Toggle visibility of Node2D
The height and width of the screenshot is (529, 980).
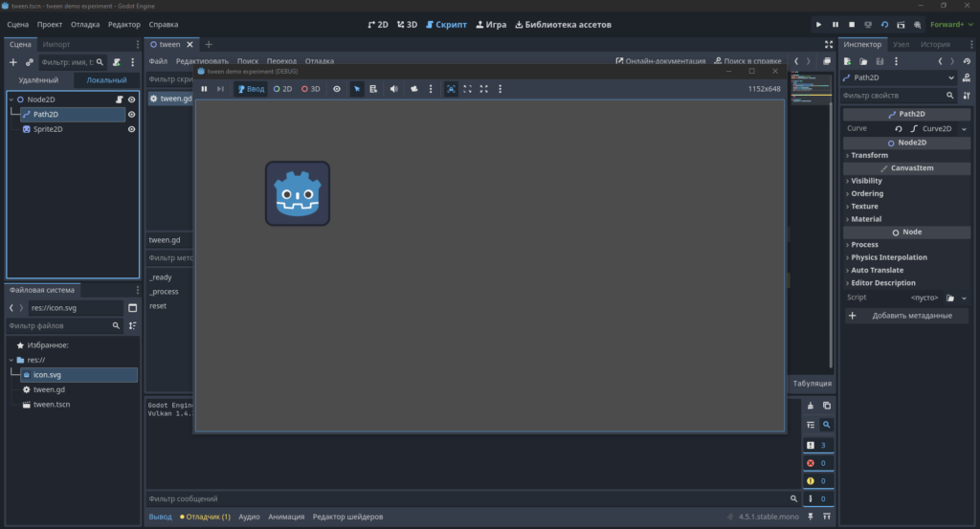[131, 99]
